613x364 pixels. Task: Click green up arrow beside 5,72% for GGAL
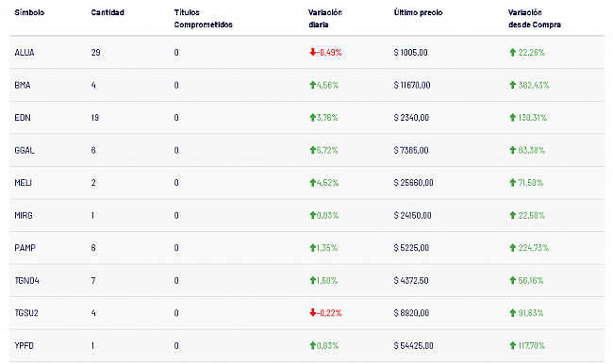click(312, 150)
